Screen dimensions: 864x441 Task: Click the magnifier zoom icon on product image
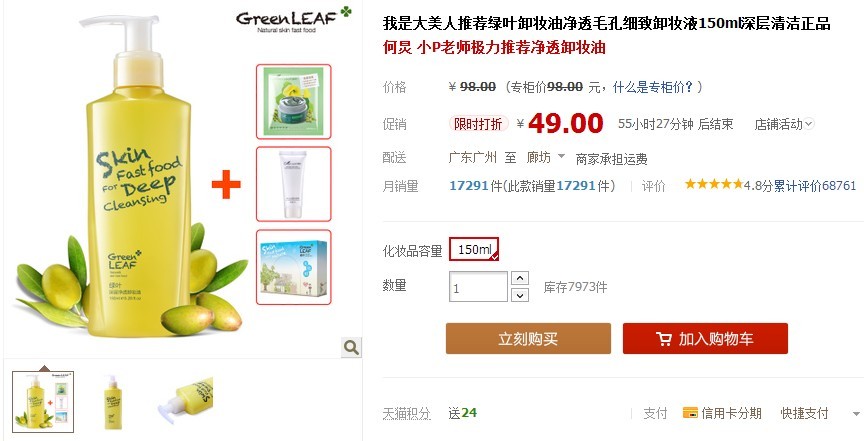click(x=351, y=347)
